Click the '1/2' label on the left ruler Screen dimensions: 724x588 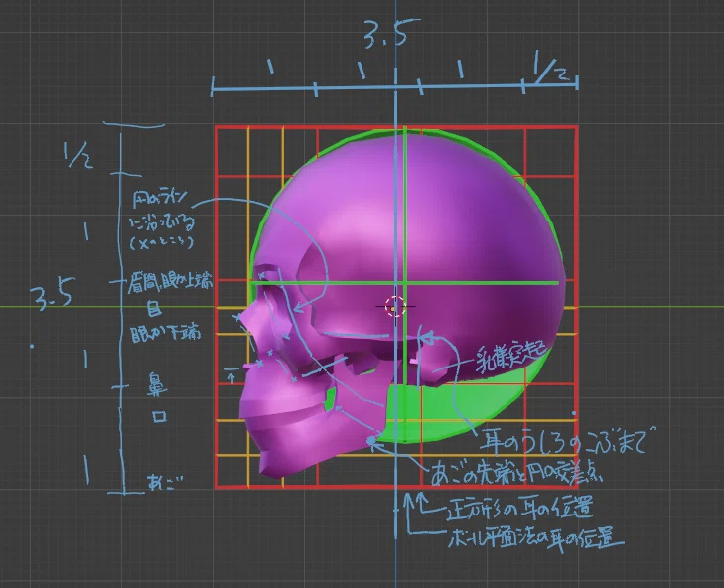(78, 155)
